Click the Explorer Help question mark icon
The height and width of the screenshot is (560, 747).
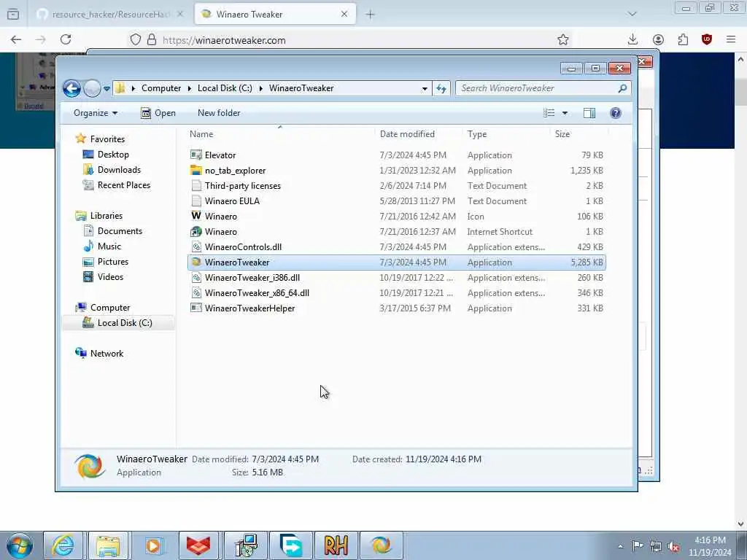pyautogui.click(x=615, y=113)
